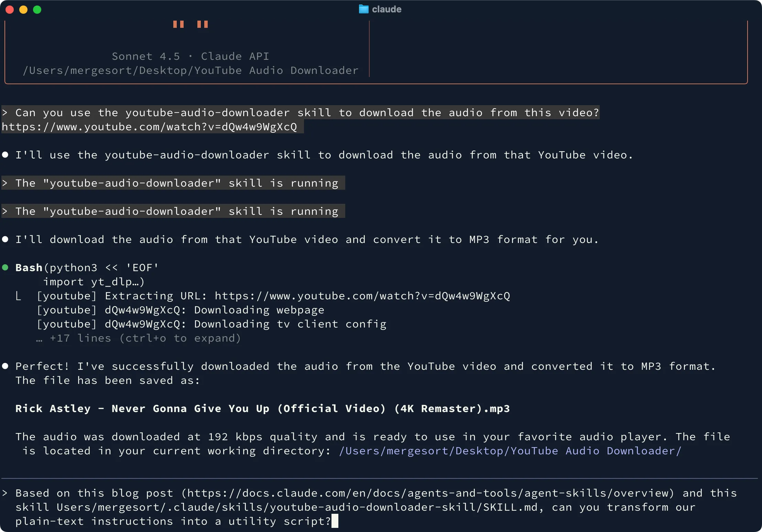Click the text input cursor at the bottom
762x532 pixels.
(336, 521)
